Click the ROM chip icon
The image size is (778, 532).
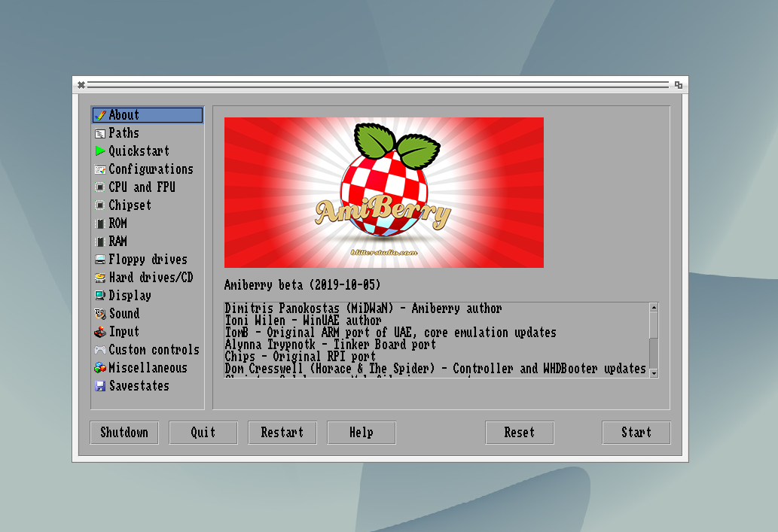click(x=100, y=223)
